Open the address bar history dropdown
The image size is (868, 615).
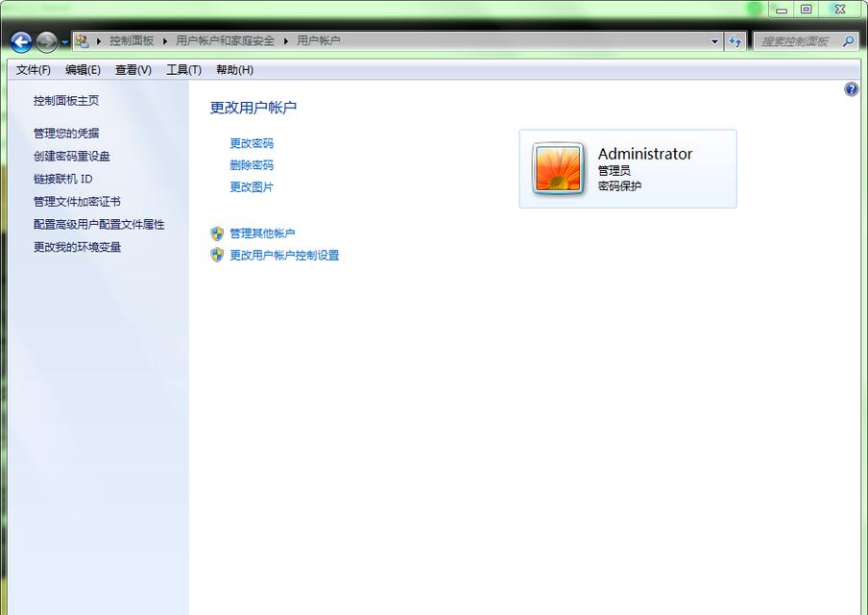click(x=714, y=41)
